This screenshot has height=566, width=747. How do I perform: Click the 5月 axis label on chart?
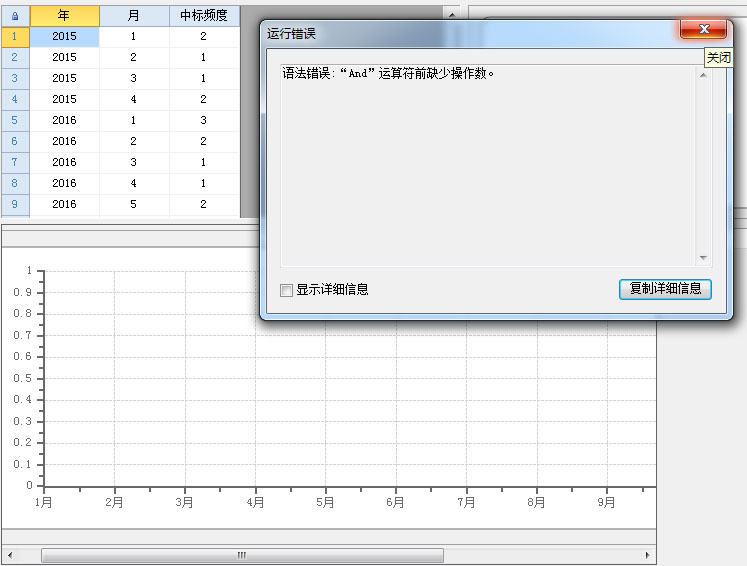[x=325, y=502]
